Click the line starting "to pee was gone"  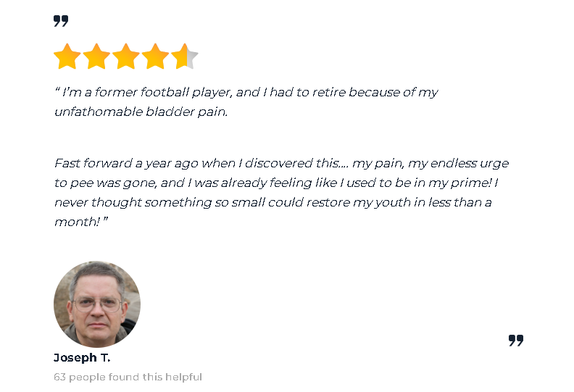pyautogui.click(x=275, y=183)
